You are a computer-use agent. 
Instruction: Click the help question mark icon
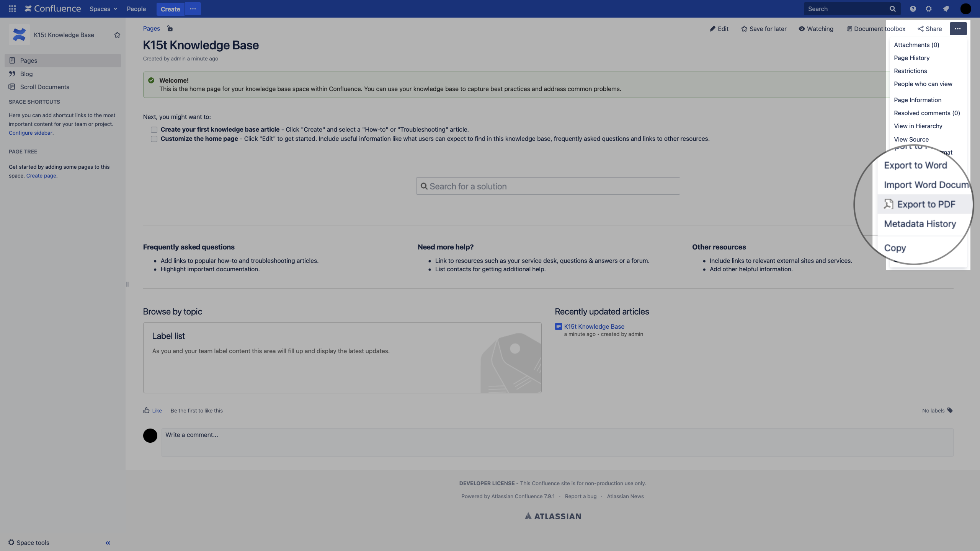click(913, 8)
